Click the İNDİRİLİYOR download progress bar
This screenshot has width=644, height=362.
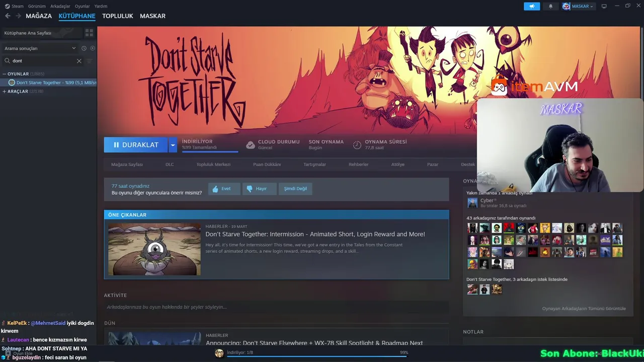[210, 150]
